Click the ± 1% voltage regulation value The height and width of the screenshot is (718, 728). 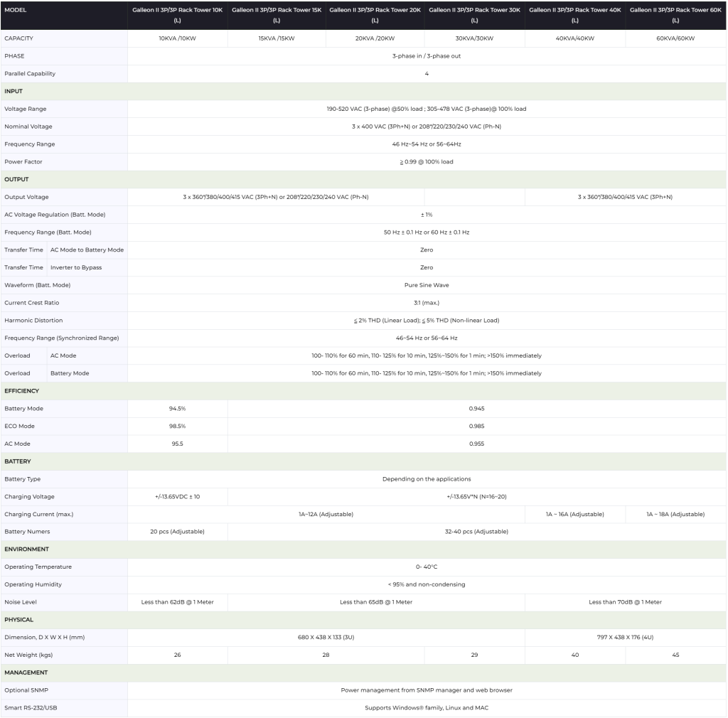(x=427, y=215)
